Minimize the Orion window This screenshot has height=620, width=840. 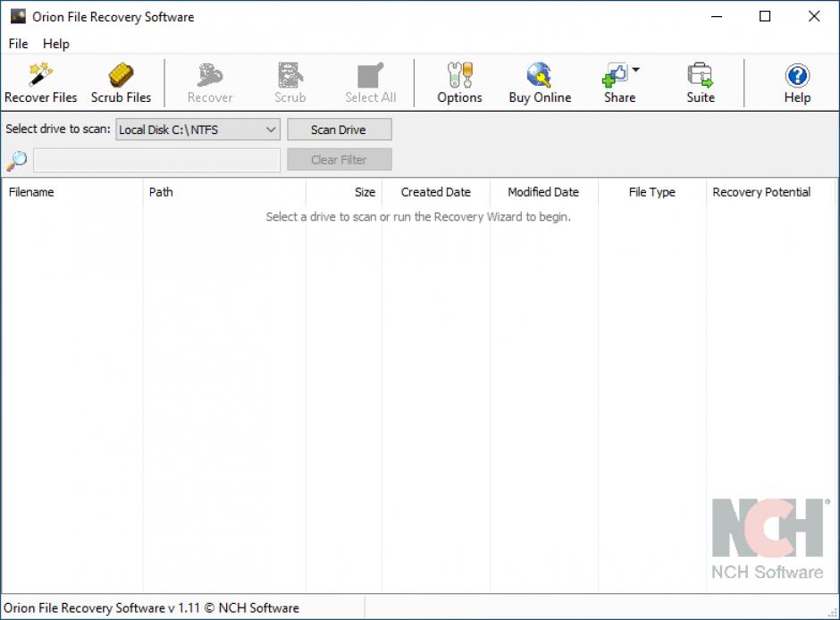[x=717, y=16]
